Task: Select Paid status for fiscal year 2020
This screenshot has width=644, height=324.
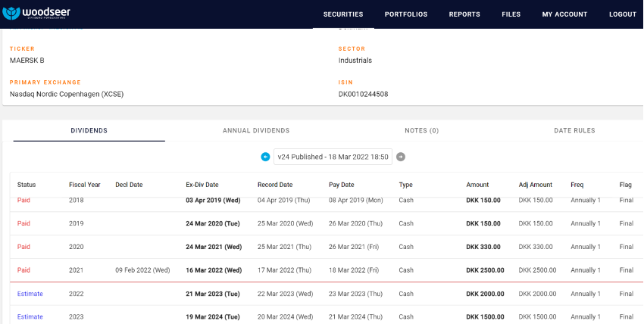Action: coord(23,247)
